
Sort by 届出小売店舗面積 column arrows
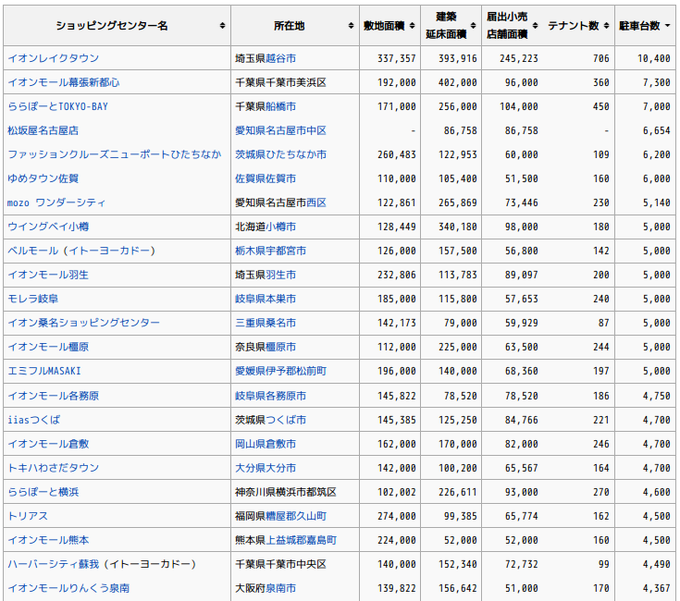(x=535, y=26)
